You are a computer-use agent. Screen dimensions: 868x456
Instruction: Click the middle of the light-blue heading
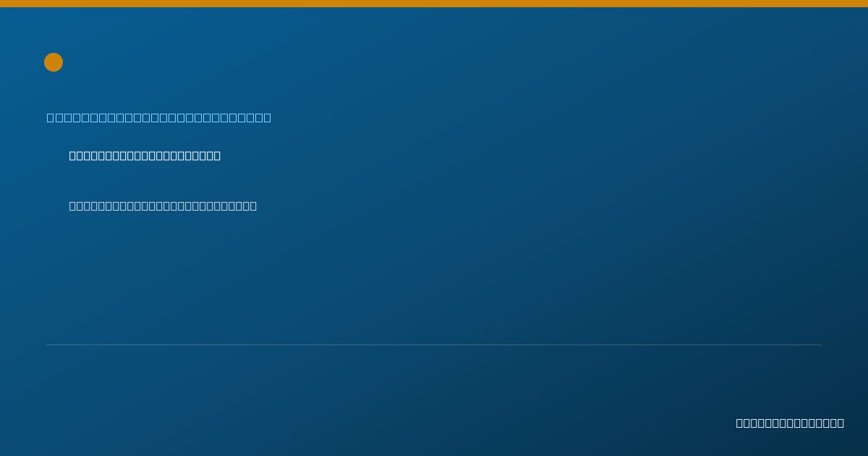pyautogui.click(x=159, y=117)
